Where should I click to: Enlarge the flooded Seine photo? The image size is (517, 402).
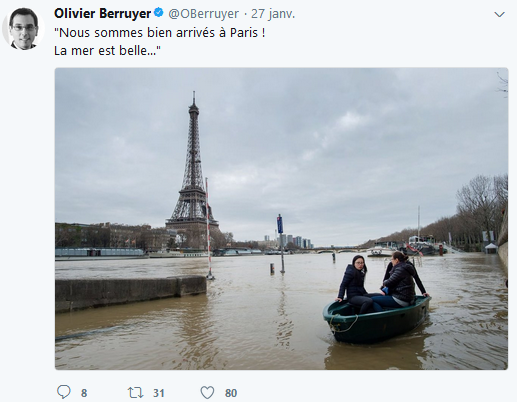pos(281,219)
